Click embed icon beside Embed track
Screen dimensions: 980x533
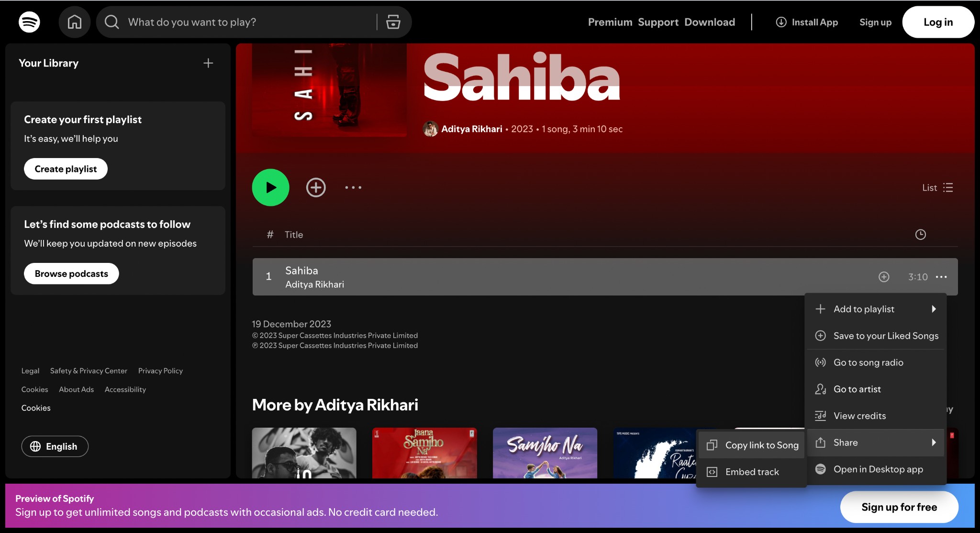coord(712,472)
